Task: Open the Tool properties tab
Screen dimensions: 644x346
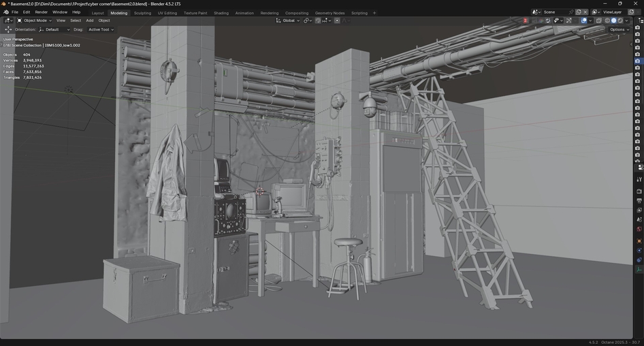Action: (639, 179)
